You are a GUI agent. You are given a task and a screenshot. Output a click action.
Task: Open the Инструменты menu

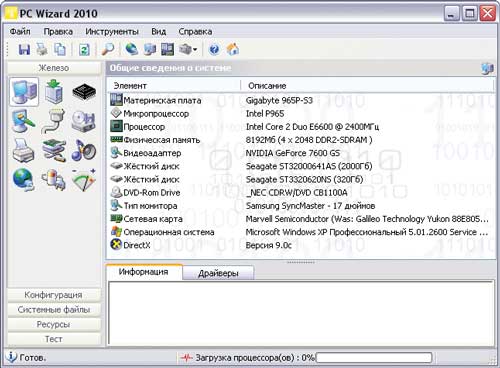coord(112,32)
